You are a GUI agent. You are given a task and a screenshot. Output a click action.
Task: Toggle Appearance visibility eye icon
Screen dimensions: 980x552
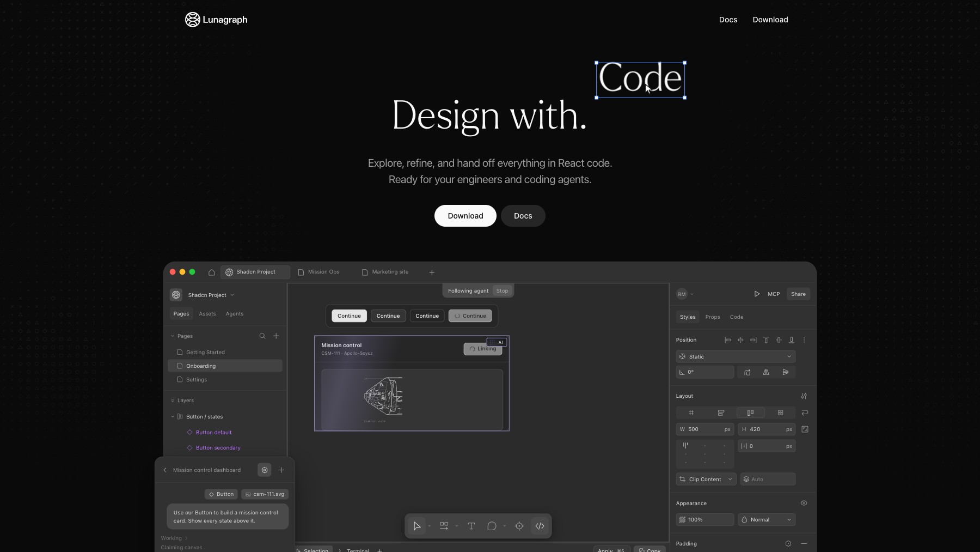(804, 503)
